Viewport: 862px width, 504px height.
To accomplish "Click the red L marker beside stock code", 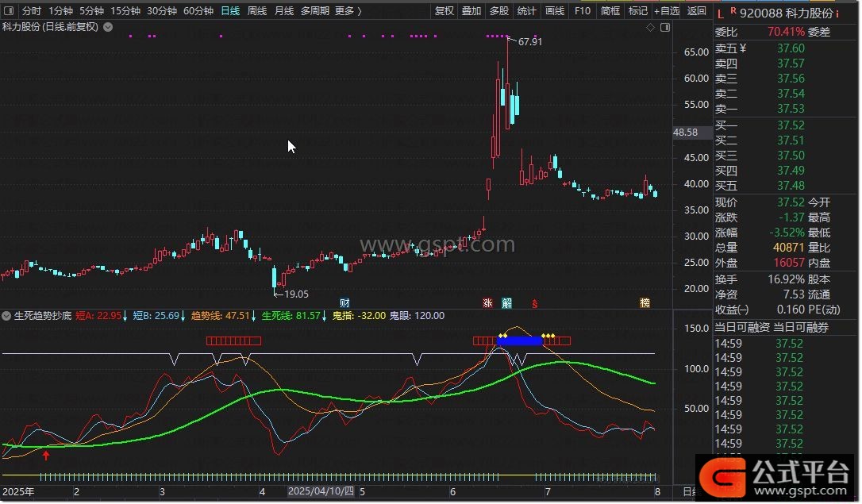I will (720, 13).
